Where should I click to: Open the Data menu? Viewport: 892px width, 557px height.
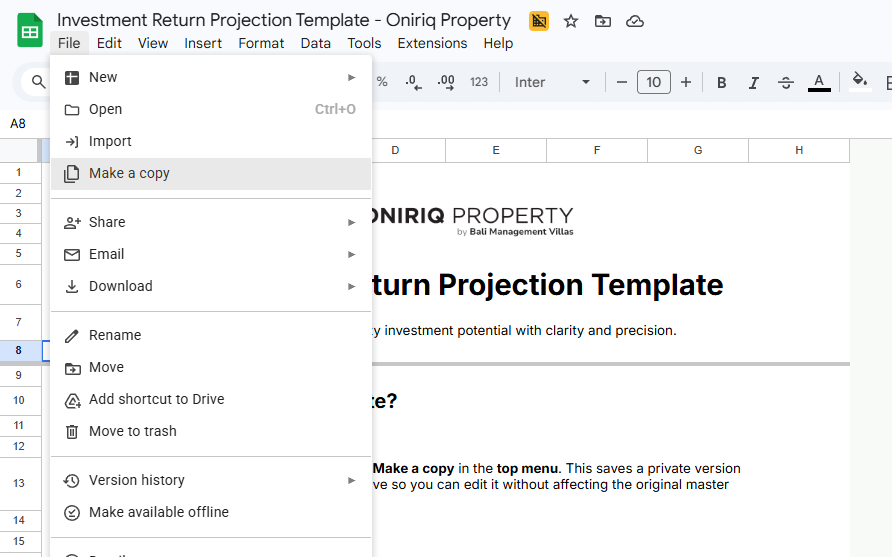[316, 43]
